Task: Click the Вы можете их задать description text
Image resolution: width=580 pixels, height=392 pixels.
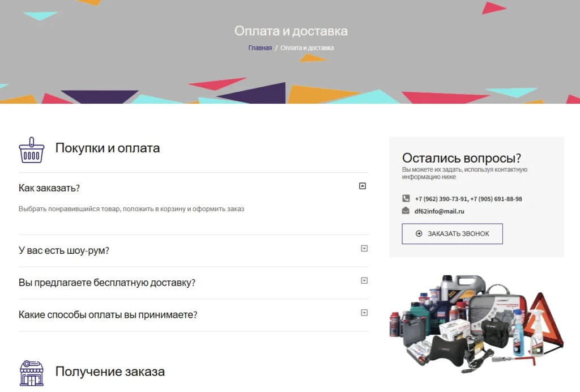Action: tap(464, 173)
